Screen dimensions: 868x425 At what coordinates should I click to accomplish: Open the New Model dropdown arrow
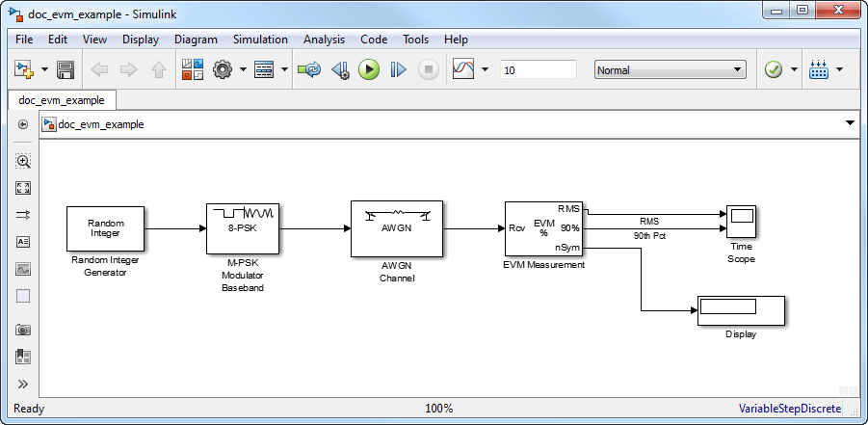click(x=45, y=69)
